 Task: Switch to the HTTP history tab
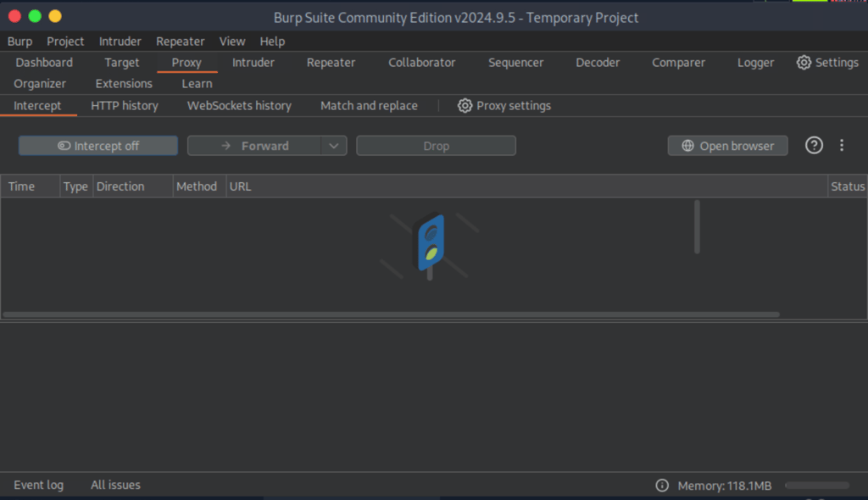click(x=125, y=106)
